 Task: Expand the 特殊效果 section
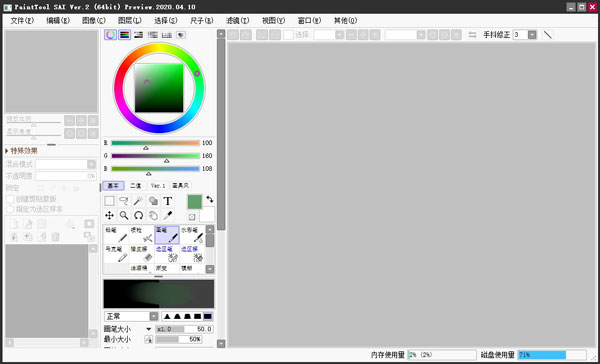[x=21, y=151]
